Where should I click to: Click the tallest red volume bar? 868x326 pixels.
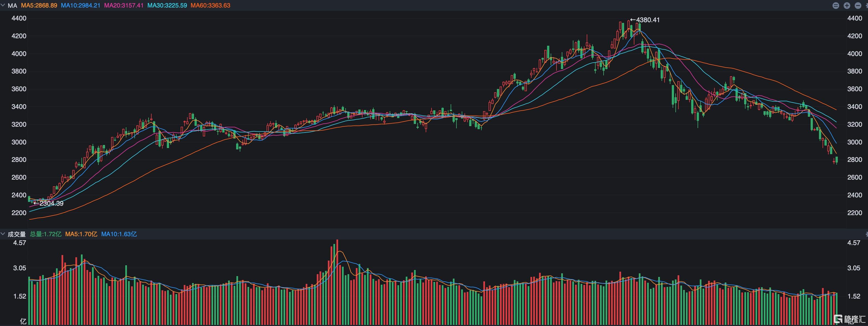(x=337, y=282)
